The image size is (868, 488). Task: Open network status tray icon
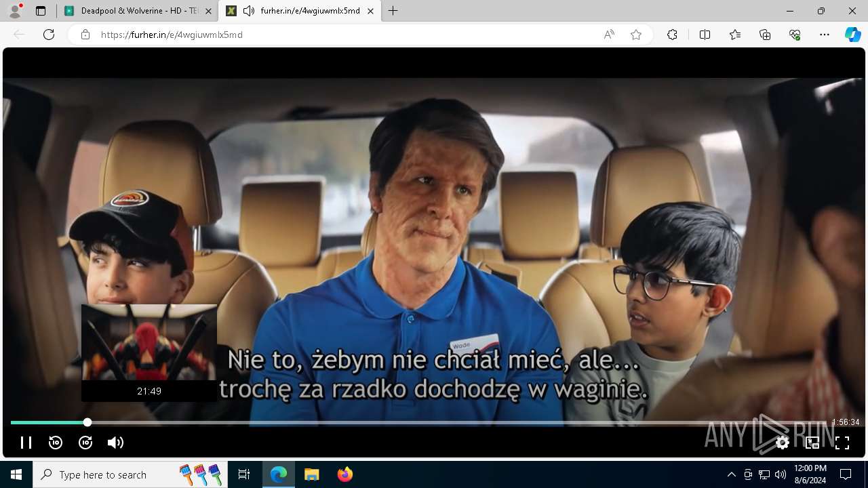click(x=764, y=474)
